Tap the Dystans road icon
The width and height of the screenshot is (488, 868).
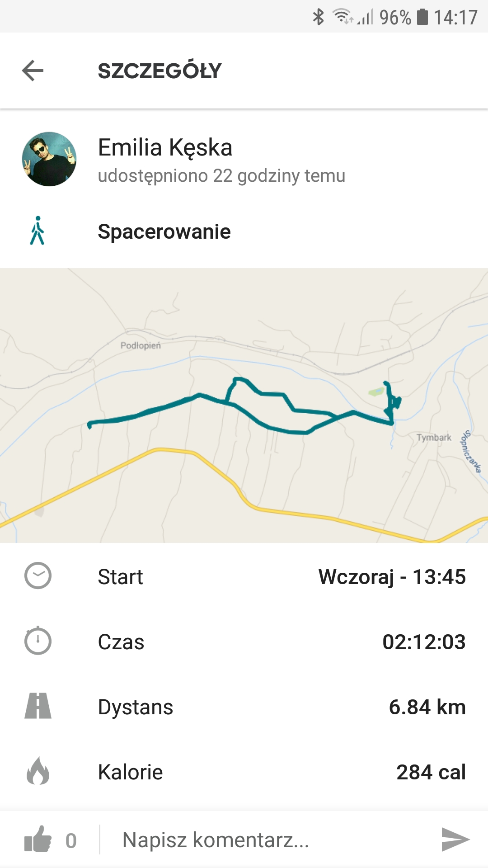pos(38,706)
